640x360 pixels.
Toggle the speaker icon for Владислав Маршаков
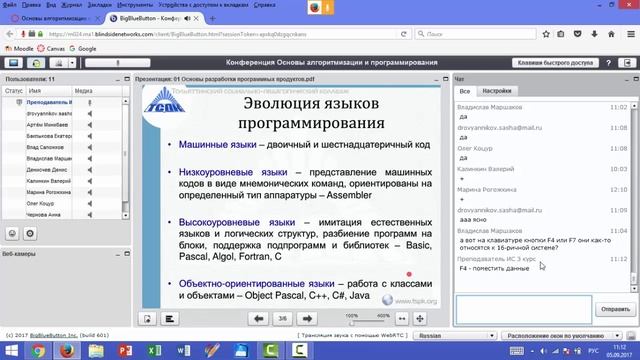[x=90, y=158]
